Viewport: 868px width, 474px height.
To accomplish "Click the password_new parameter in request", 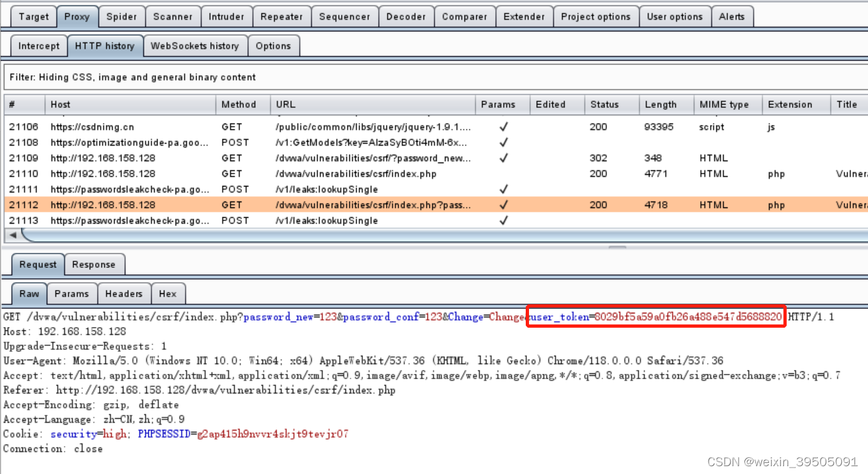I will point(278,317).
